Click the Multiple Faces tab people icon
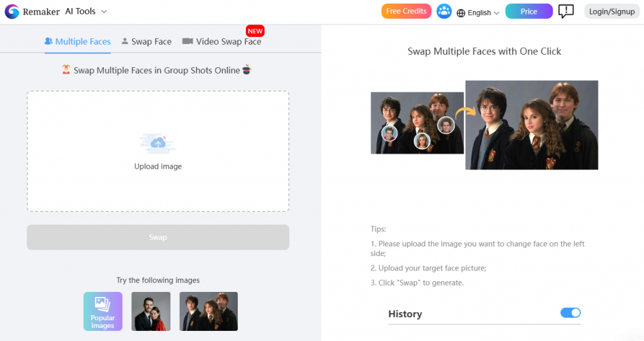This screenshot has height=341, width=644. (x=48, y=41)
